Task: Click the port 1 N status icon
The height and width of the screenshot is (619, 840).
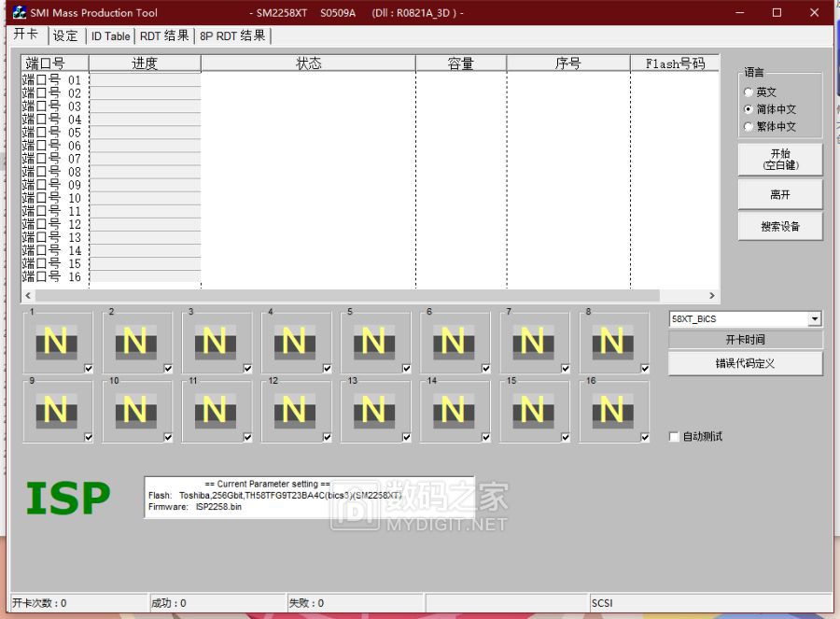Action: coord(55,343)
